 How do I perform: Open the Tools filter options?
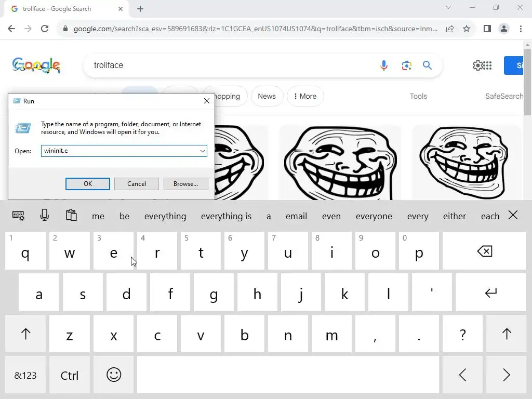pos(418,96)
